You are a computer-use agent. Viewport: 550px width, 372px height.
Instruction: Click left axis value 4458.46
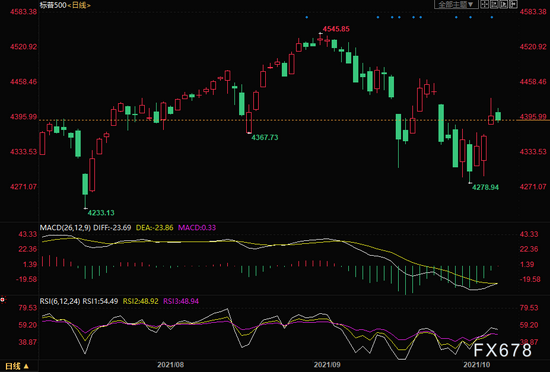(24, 82)
